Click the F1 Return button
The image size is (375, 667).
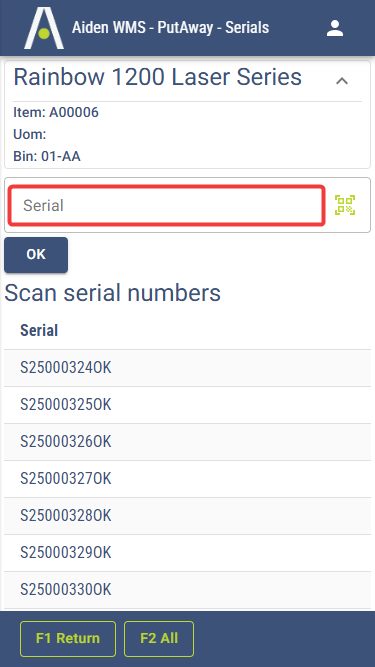tap(68, 638)
